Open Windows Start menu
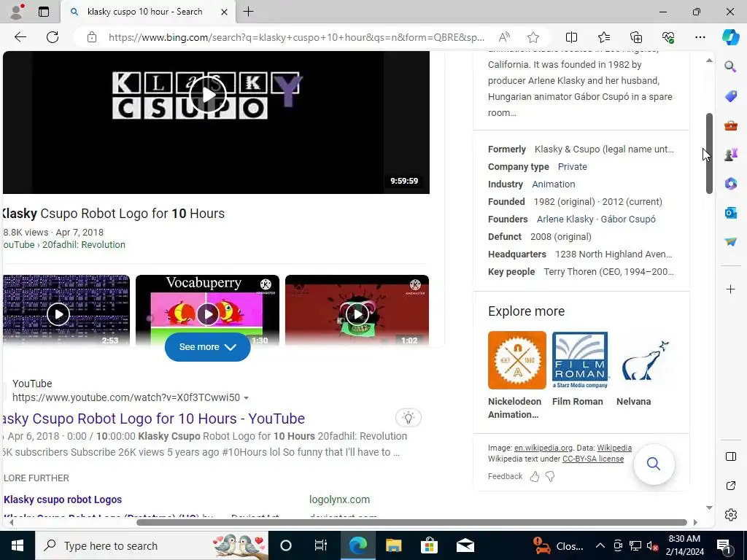This screenshot has width=747, height=560. pyautogui.click(x=18, y=545)
